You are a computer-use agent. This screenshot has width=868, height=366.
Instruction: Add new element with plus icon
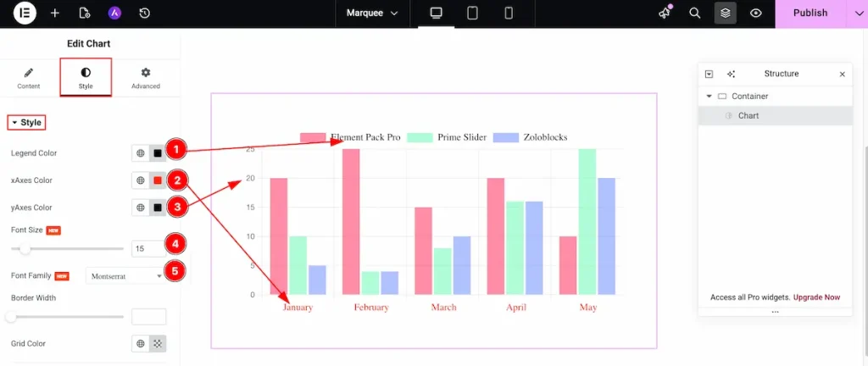(x=55, y=13)
